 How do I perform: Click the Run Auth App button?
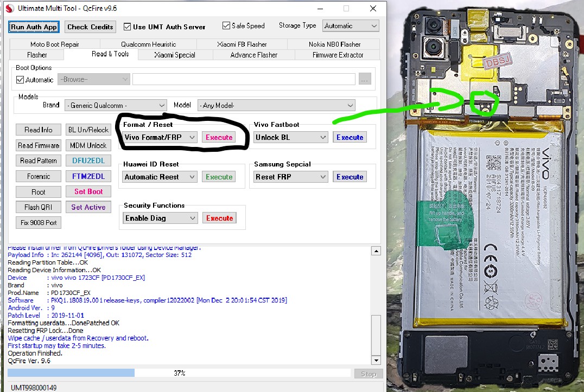pyautogui.click(x=34, y=27)
